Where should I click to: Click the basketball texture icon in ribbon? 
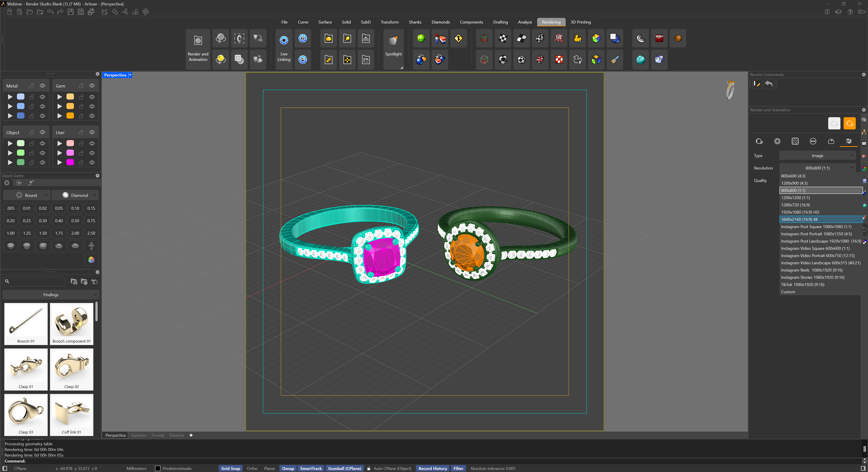(678, 38)
